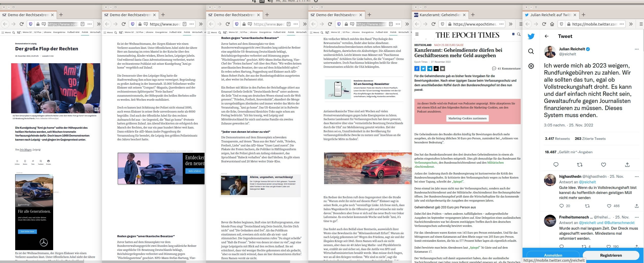Open search on The Epoch Times header
This screenshot has height=263, width=644.
(x=519, y=34)
